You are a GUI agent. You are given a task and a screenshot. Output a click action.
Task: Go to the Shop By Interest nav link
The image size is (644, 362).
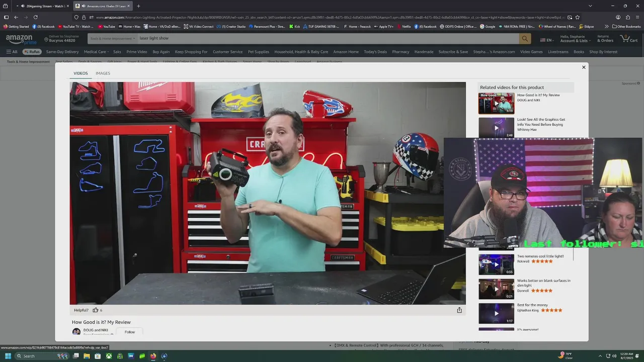[603, 52]
